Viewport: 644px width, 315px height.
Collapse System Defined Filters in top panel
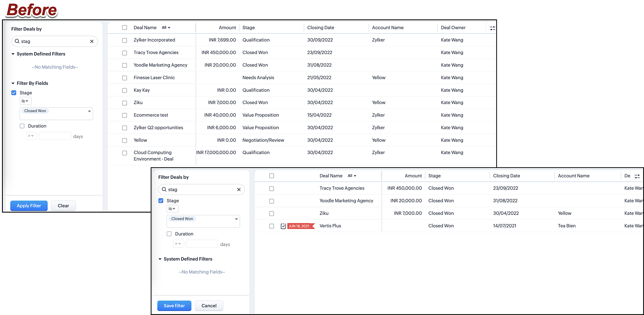click(13, 54)
